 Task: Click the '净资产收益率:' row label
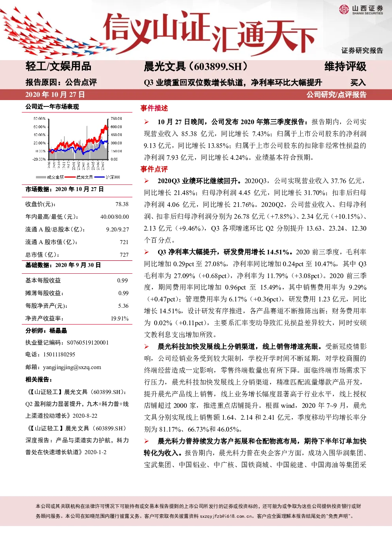click(x=44, y=318)
